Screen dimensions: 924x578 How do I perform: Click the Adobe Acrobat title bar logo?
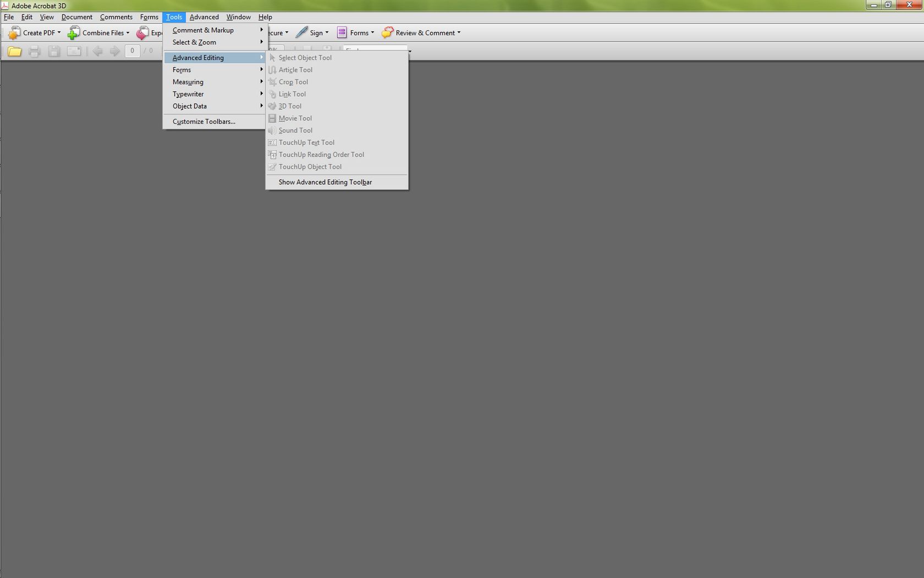(5, 6)
